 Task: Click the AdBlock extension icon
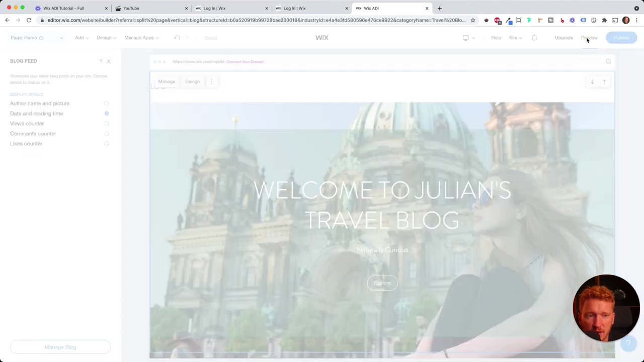click(x=497, y=20)
